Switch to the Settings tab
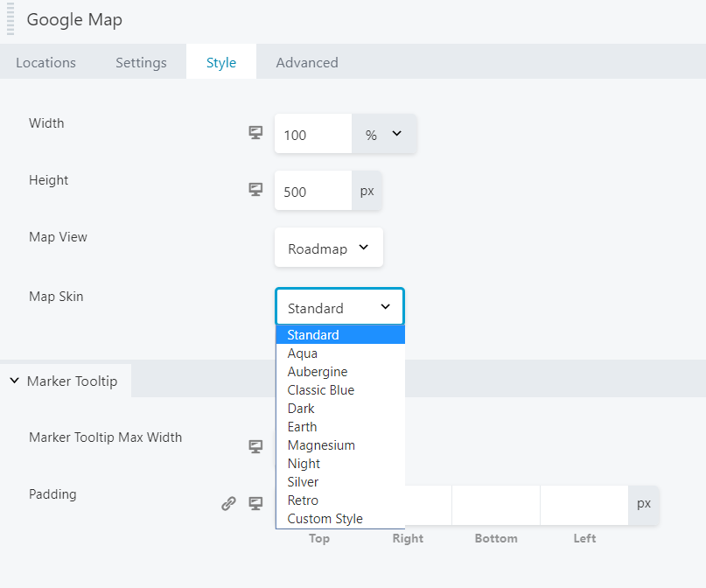Screen dimensions: 706x588 click(x=141, y=62)
